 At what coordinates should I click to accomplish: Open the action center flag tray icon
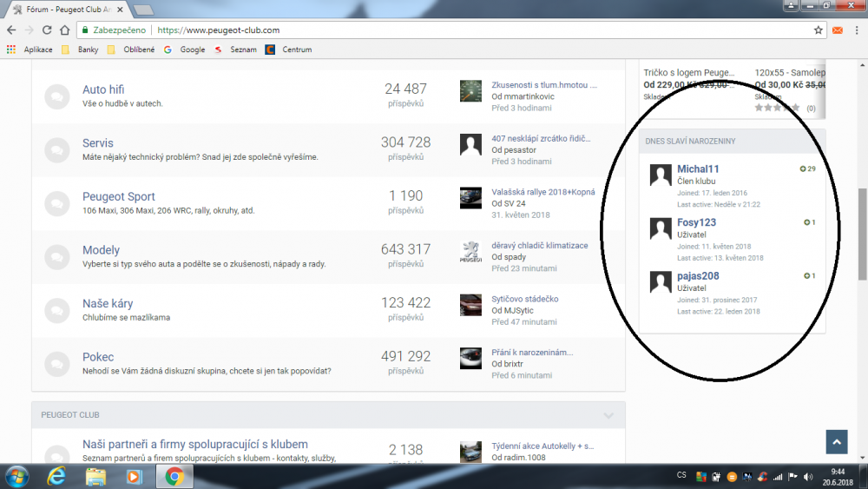tap(792, 477)
